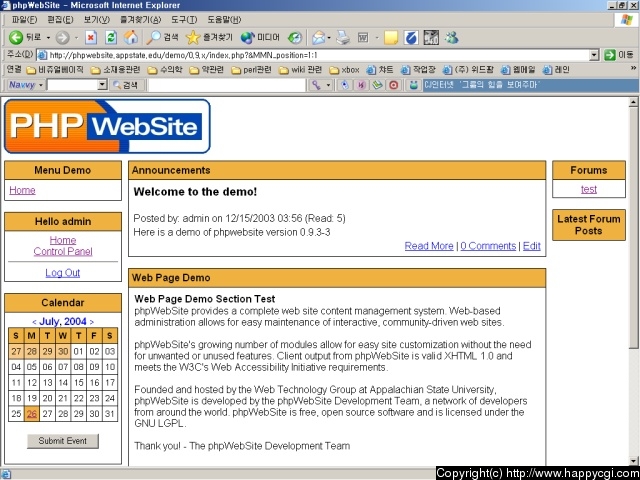
Task: Open the xbox favorites folder
Action: click(345, 70)
